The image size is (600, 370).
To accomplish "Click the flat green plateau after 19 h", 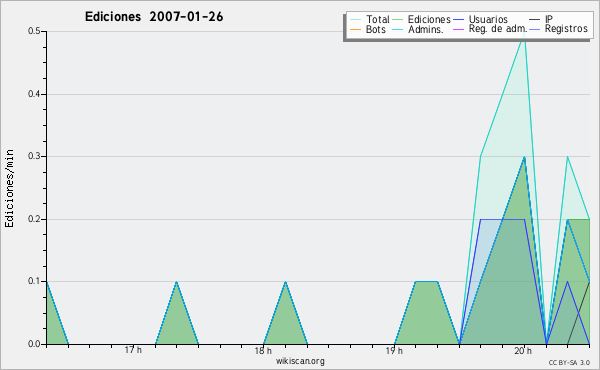I will pyautogui.click(x=426, y=282).
